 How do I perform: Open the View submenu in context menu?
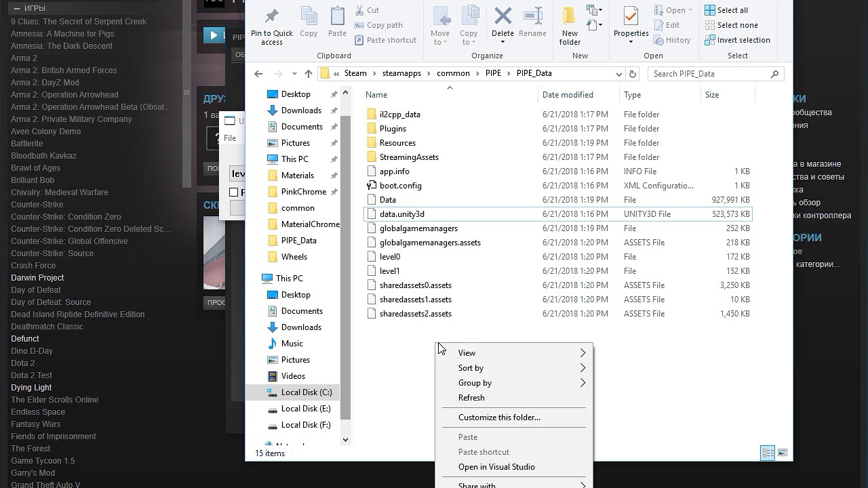tap(514, 353)
